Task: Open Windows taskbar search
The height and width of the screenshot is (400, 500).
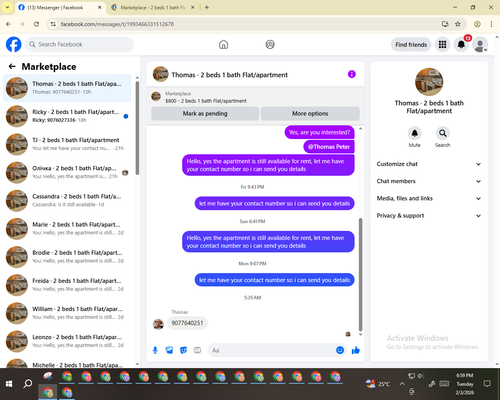Action: (x=28, y=384)
